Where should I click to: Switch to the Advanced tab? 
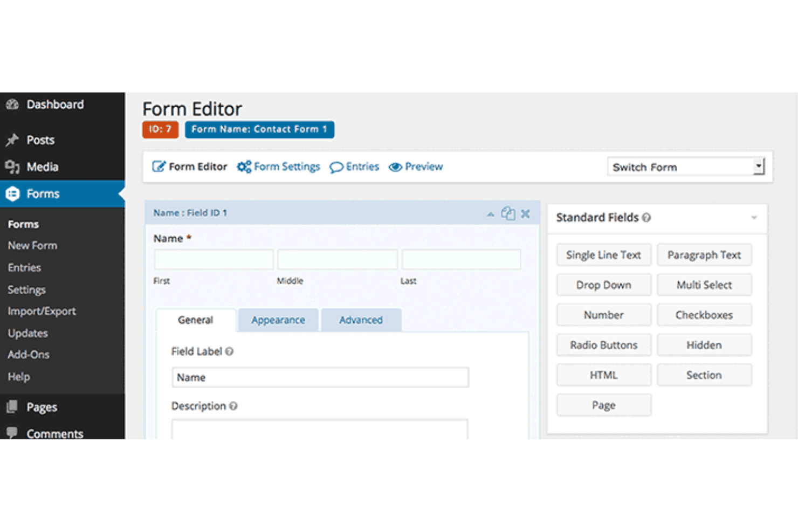[361, 320]
